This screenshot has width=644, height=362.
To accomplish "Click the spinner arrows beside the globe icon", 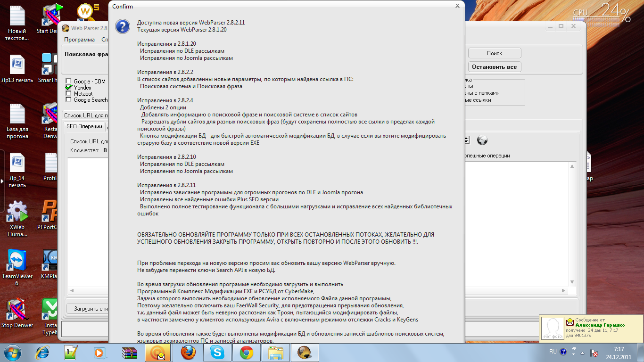I will tap(467, 140).
